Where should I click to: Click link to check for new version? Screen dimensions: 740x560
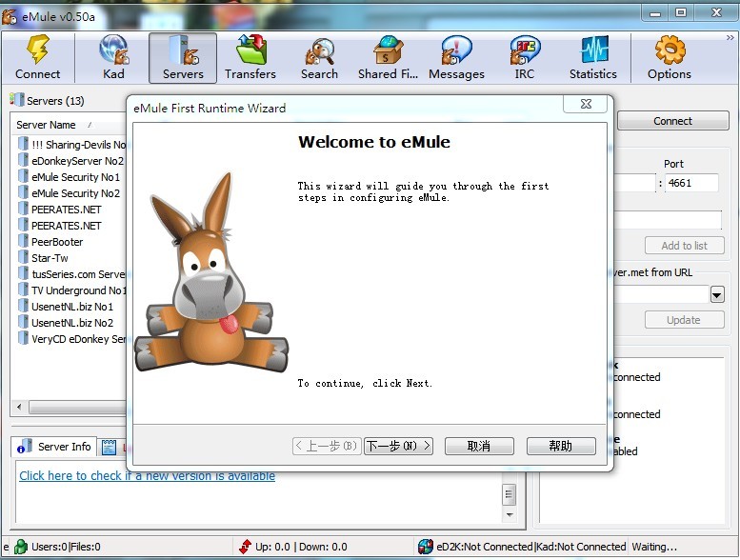pyautogui.click(x=148, y=475)
